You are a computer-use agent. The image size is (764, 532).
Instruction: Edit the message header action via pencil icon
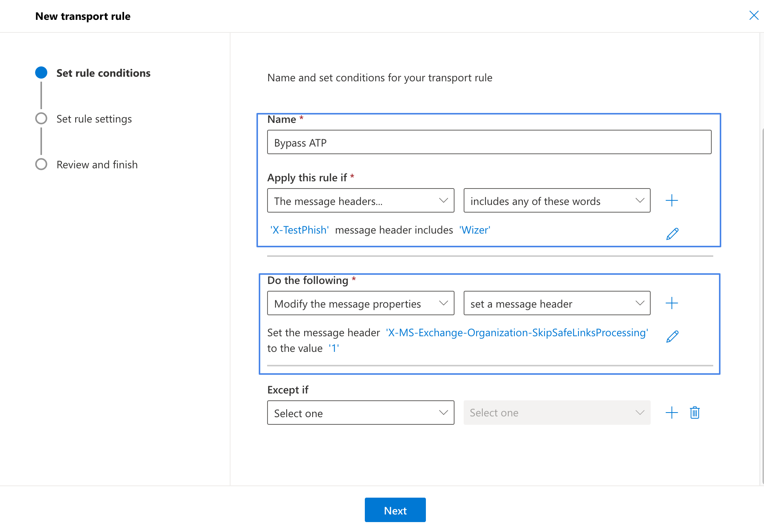672,336
